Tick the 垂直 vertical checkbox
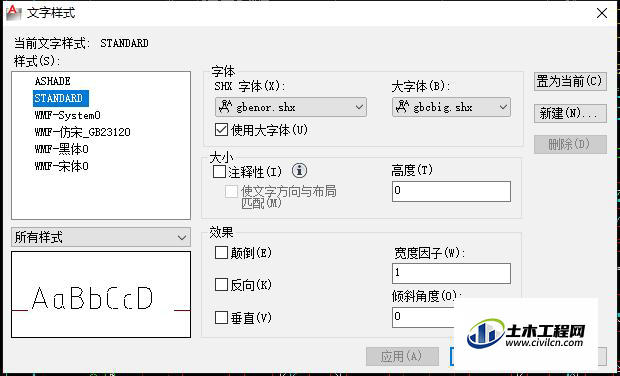 coord(221,317)
